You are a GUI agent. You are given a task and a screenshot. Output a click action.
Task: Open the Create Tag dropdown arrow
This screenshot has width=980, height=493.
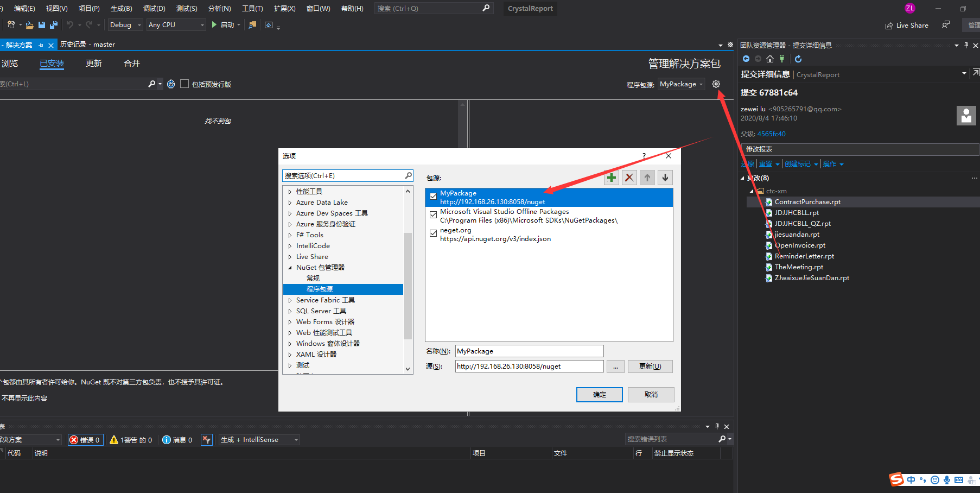816,164
